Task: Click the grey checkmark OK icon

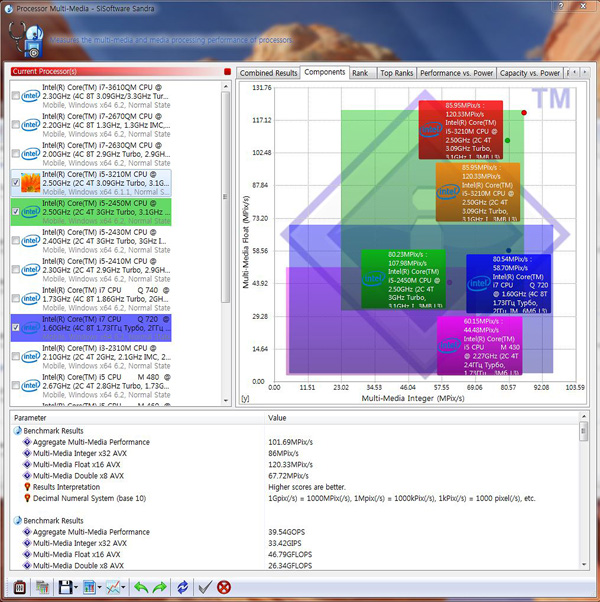Action: (x=205, y=587)
